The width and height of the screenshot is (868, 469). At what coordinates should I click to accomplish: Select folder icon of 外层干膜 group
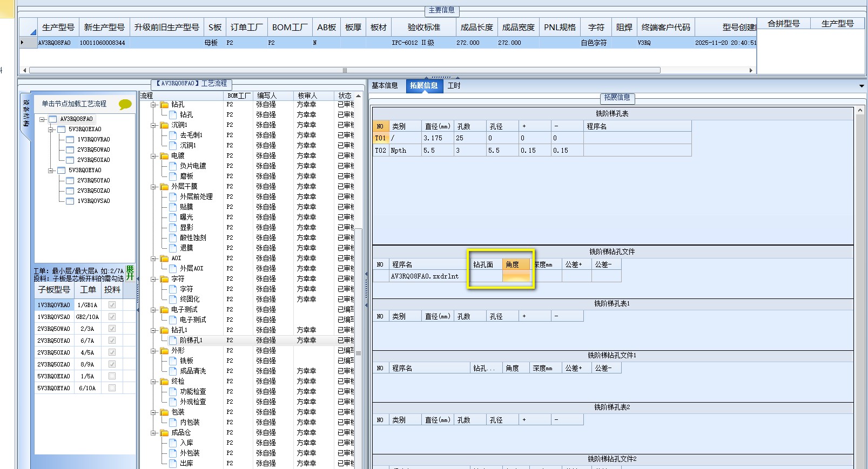click(164, 187)
